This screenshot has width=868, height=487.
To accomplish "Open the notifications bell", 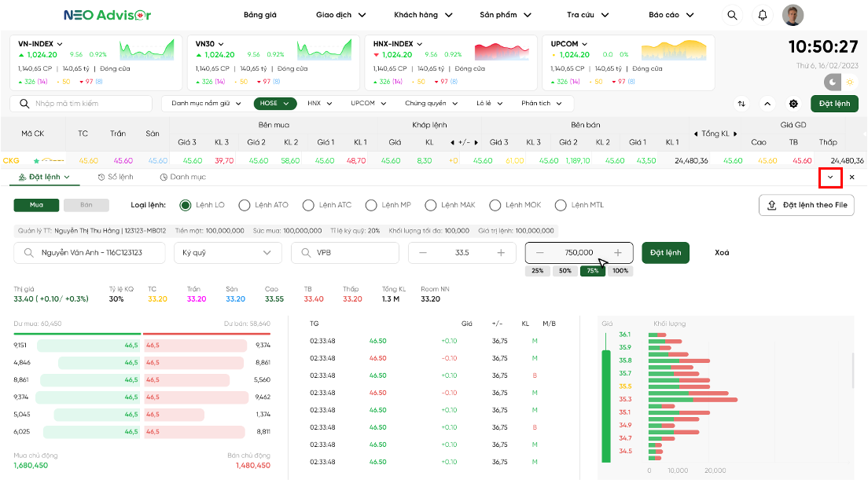I will click(x=762, y=15).
